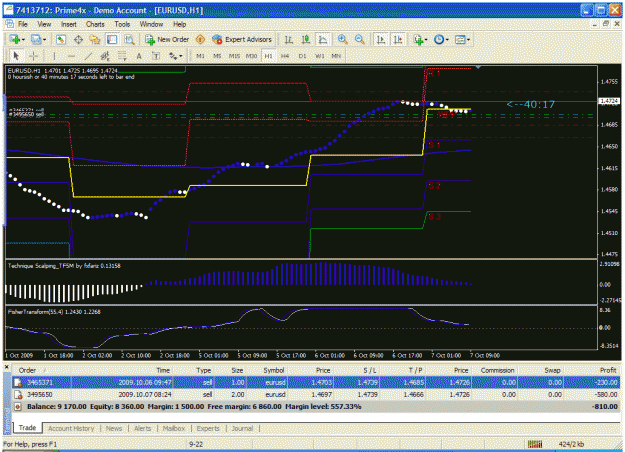Screen dimensions: 625x452
Task: Switch to the M5 timeframe
Action: tap(217, 56)
